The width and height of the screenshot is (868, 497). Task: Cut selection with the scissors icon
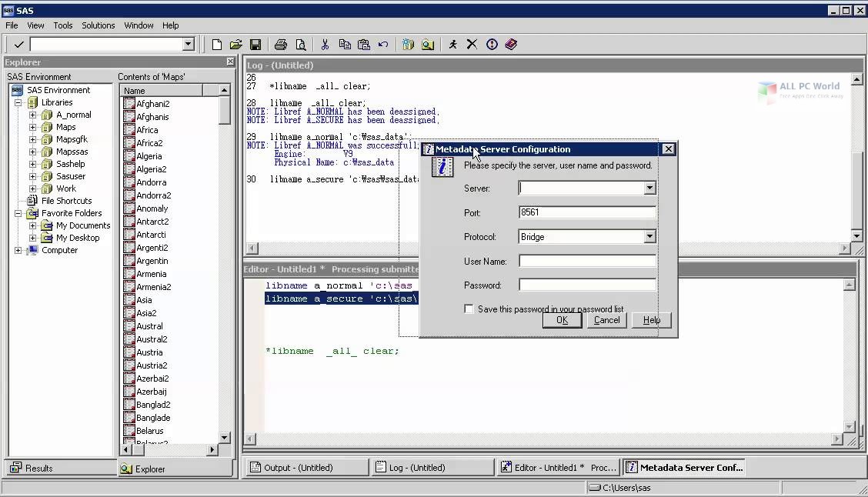point(325,45)
